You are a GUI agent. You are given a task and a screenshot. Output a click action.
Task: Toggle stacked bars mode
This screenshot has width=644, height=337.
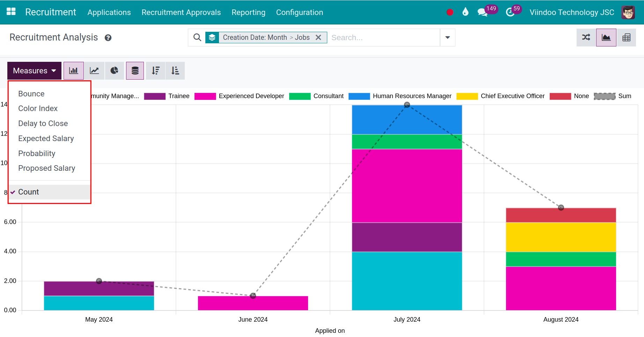tap(135, 71)
